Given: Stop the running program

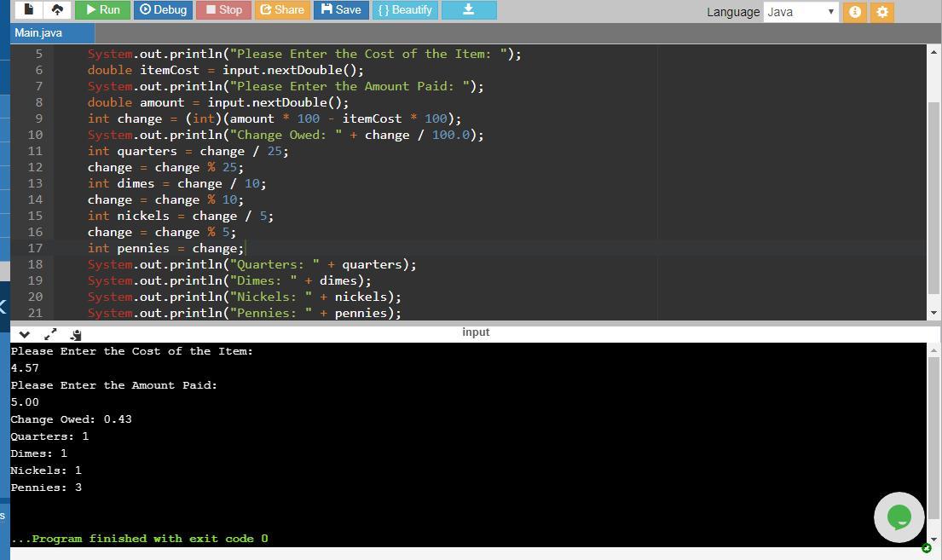Looking at the screenshot, I should [222, 9].
